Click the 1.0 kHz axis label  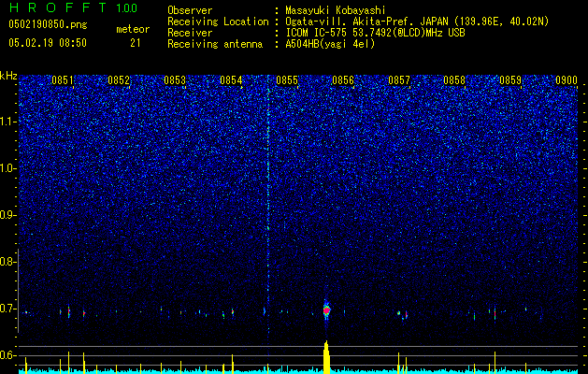pyautogui.click(x=7, y=168)
